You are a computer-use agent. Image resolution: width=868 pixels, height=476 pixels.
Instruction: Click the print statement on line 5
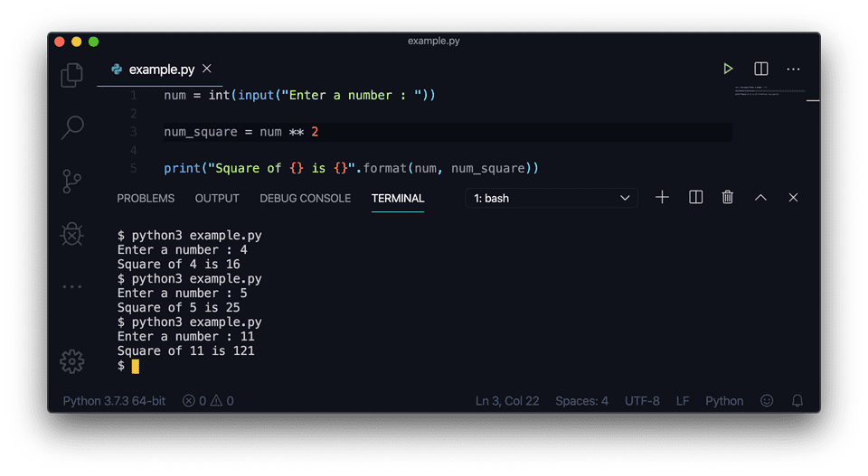351,169
